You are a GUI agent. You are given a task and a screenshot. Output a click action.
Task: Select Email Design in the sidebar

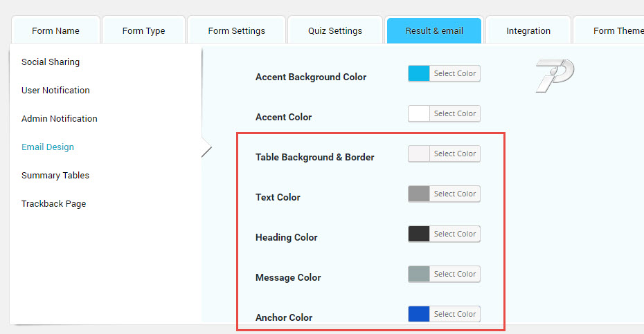(x=48, y=147)
